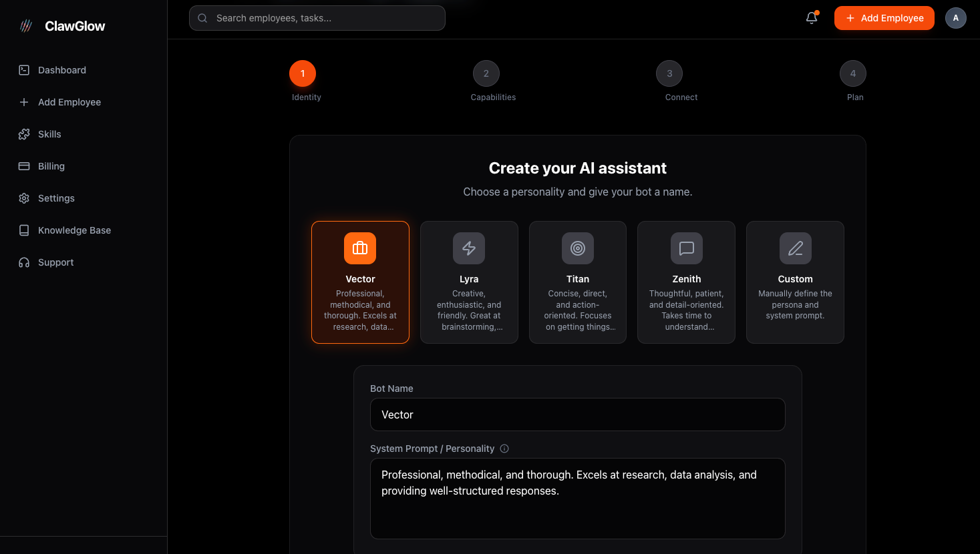The image size is (980, 554).
Task: Click the Custom pencil edit icon
Action: coord(796,248)
